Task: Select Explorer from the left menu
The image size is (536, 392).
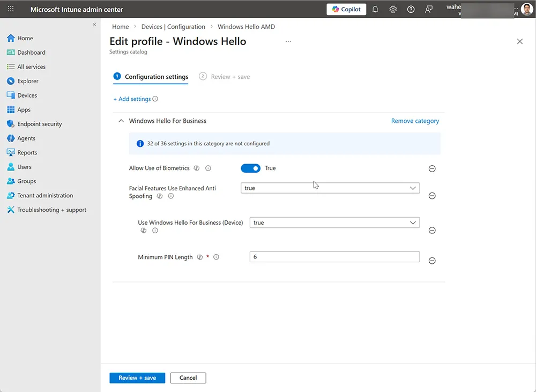Action: (x=28, y=80)
